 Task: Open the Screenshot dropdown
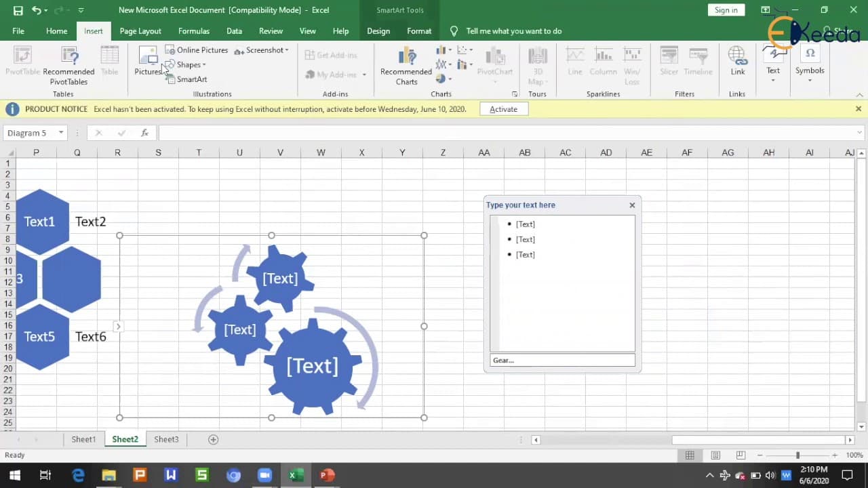[262, 50]
